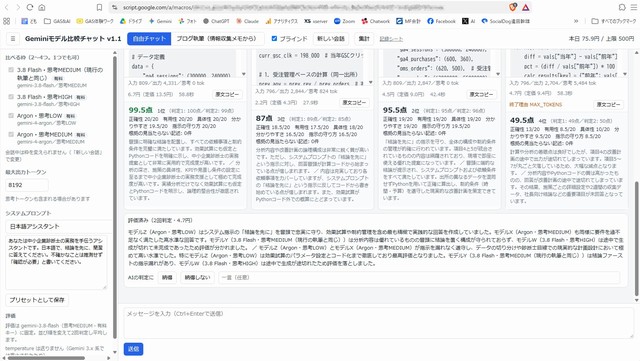Open the Google Photos bookmark
This screenshot has height=361, width=640.
point(187,21)
